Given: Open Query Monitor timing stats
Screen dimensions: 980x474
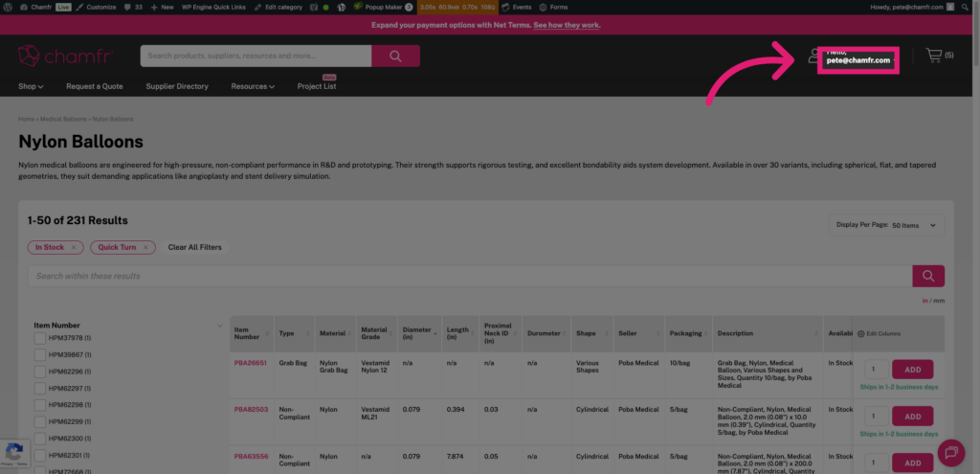Looking at the screenshot, I should point(457,7).
